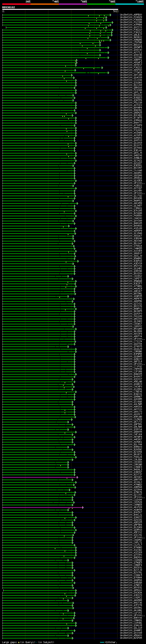Viewport: 146px width, 644px height.
Task: Open hit label UniRef100_P02398
Action: tap(131, 22)
